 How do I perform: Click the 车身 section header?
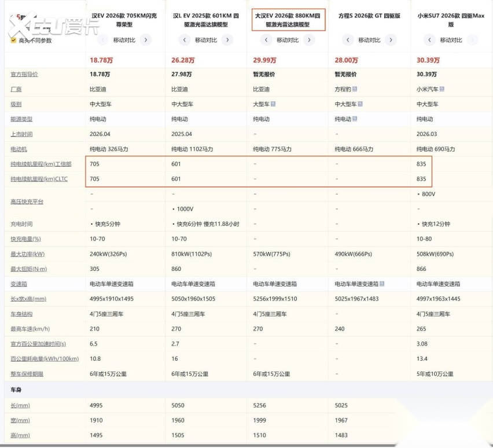tap(16, 390)
